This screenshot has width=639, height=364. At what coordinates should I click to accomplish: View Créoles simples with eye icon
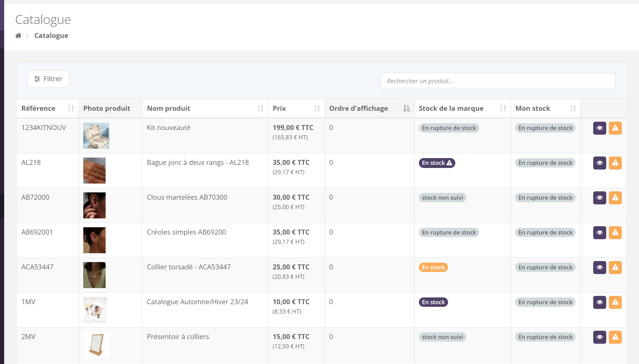tap(600, 233)
